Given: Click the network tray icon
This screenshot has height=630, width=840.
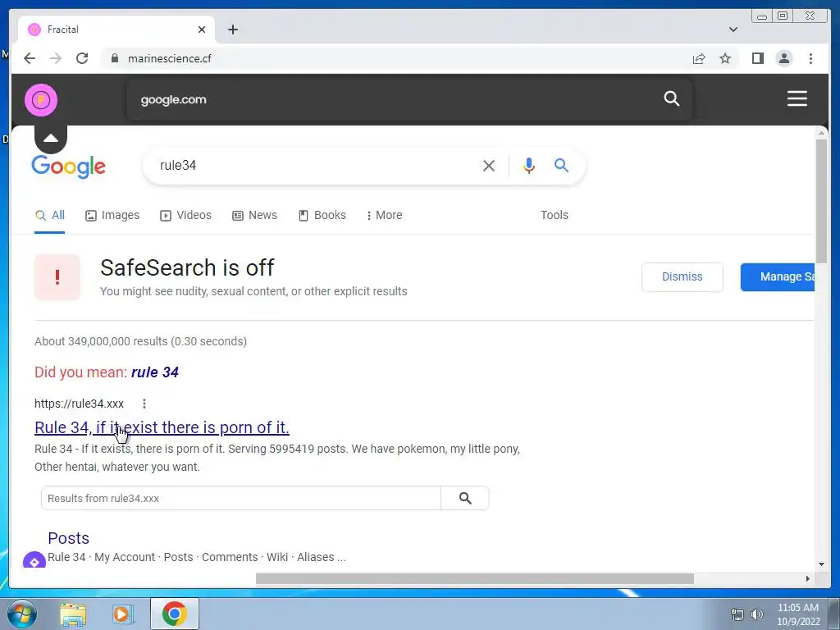Looking at the screenshot, I should point(737,614).
